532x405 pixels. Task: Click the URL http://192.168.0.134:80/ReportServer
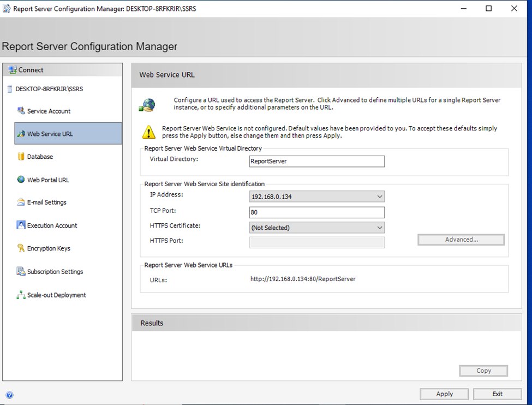point(303,279)
